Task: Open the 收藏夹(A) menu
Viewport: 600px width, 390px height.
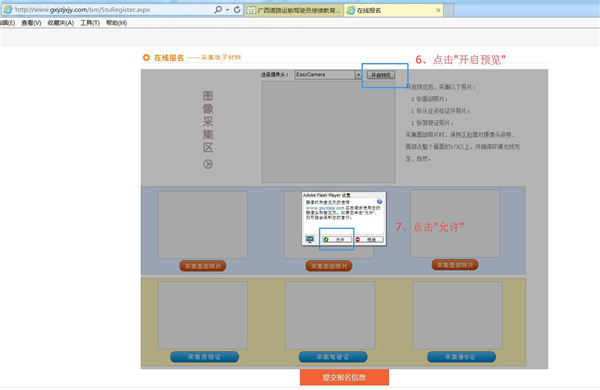Action: pos(60,23)
